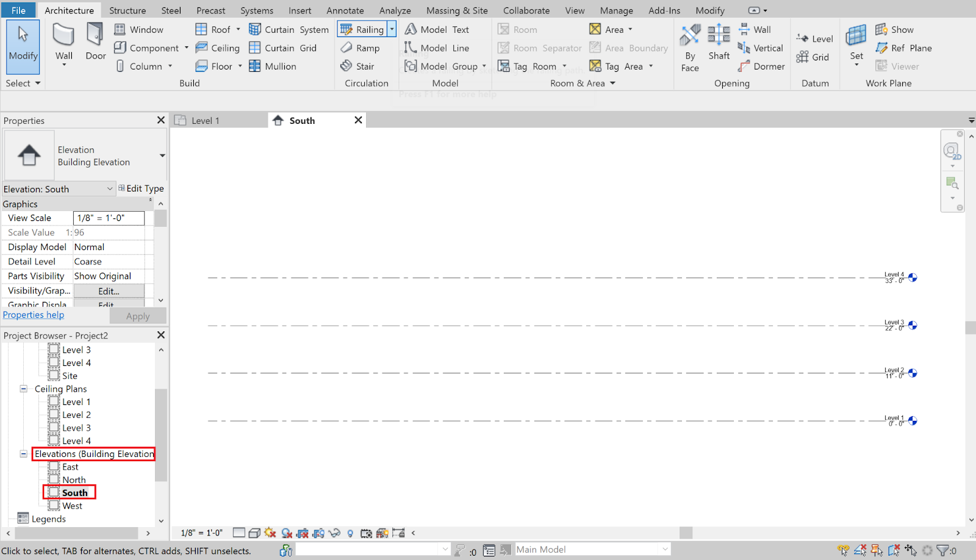Click the Project Browser vertical scrollbar
This screenshot has height=560, width=976.
pyautogui.click(x=161, y=434)
